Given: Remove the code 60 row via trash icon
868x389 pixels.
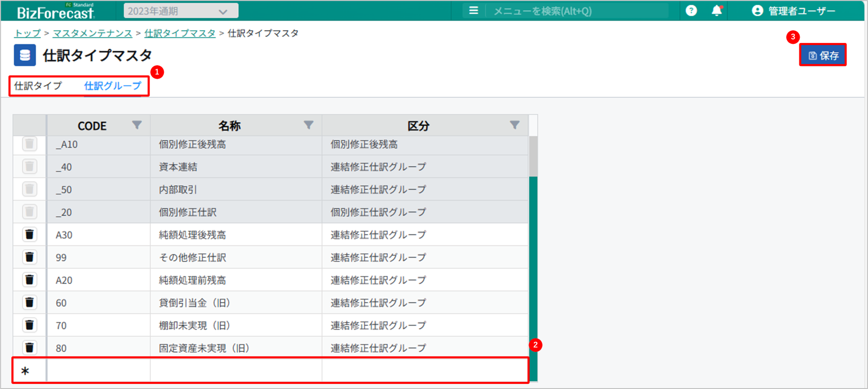Looking at the screenshot, I should pos(29,302).
